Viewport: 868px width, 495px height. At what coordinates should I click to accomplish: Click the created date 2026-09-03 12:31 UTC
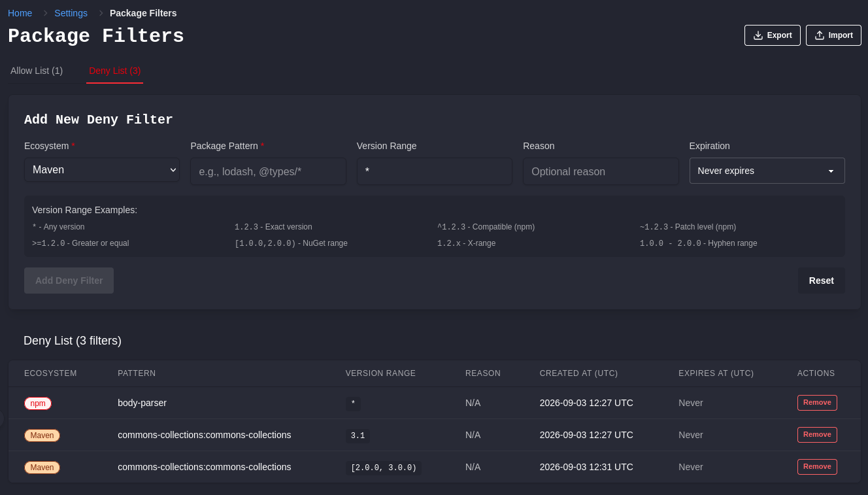pyautogui.click(x=586, y=467)
